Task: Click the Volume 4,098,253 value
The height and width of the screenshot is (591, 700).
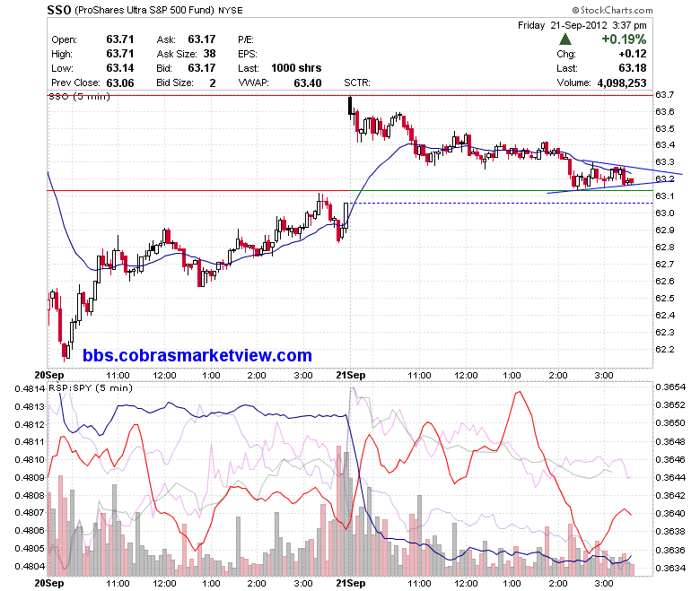Action: click(x=622, y=83)
